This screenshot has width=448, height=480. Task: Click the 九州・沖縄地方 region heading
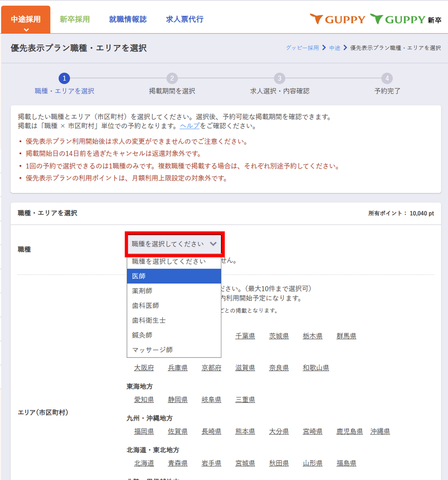(x=149, y=418)
